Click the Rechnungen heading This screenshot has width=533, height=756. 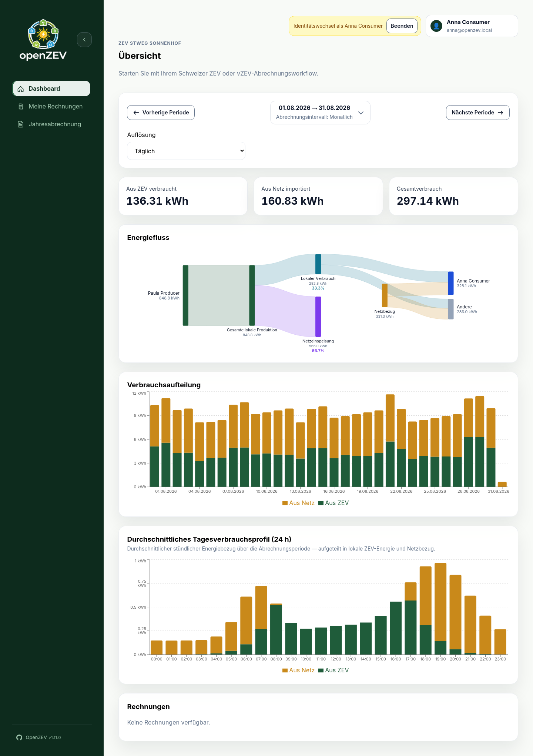pos(148,707)
